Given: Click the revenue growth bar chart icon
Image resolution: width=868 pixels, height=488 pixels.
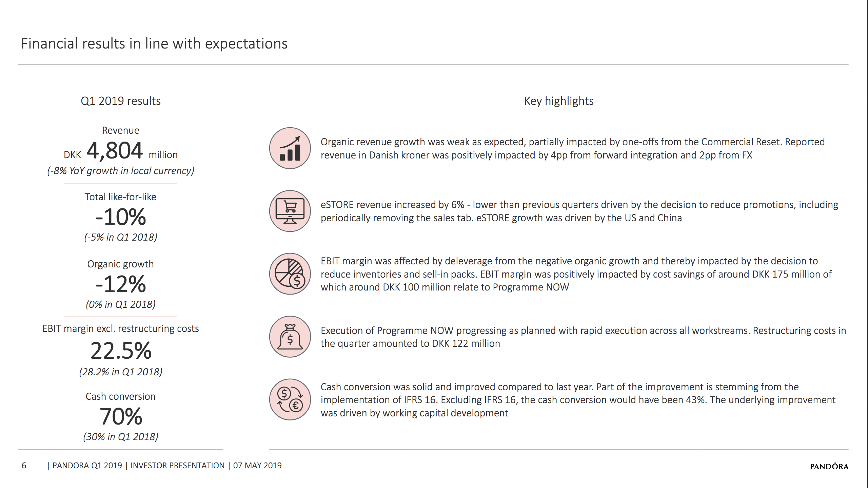Looking at the screenshot, I should coord(290,148).
